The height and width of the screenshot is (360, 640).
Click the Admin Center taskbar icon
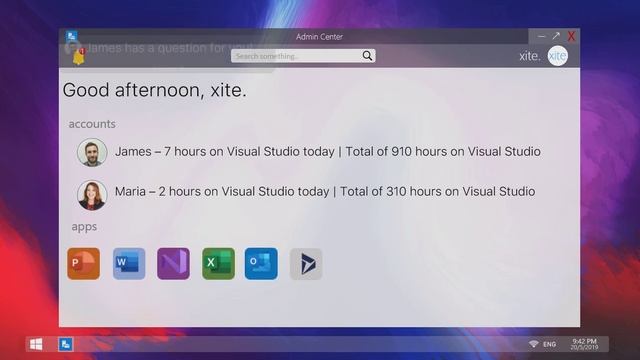tap(65, 344)
